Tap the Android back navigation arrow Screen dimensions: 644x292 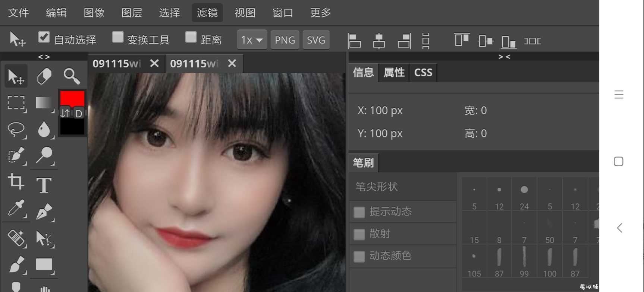[x=619, y=228]
